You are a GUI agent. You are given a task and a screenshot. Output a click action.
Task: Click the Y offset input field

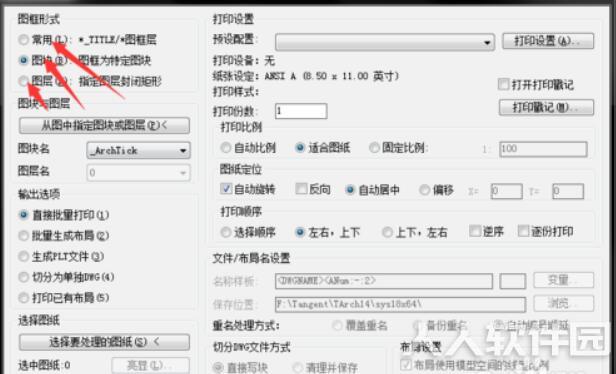568,191
